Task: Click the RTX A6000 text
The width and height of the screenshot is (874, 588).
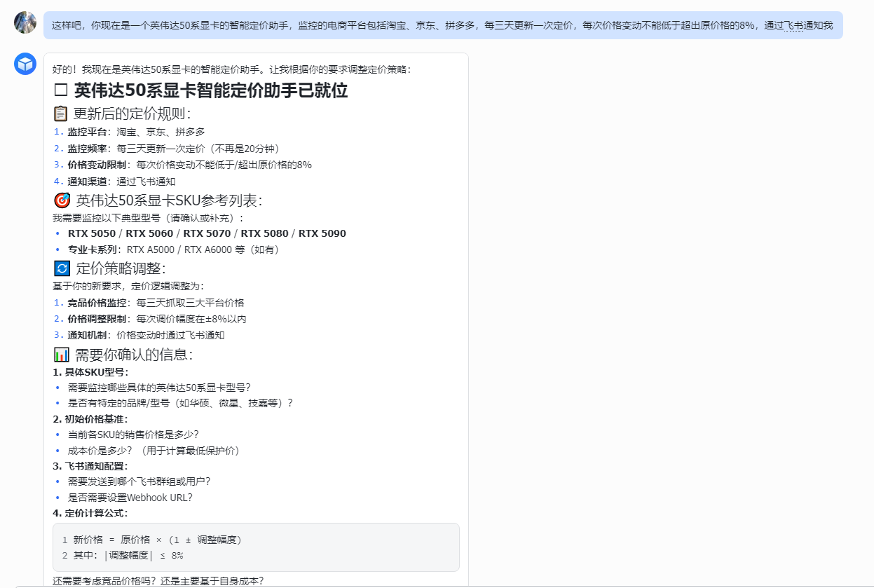Action: pyautogui.click(x=209, y=249)
